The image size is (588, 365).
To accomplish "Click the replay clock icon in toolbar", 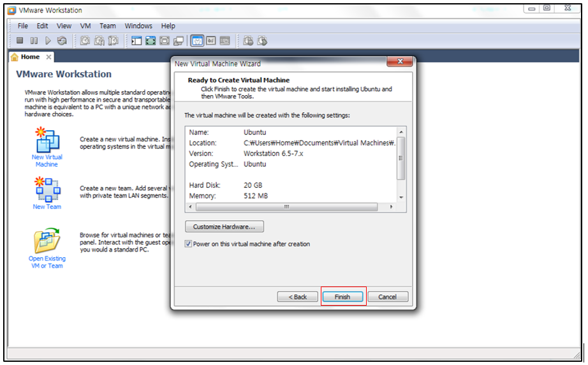I will click(x=262, y=40).
